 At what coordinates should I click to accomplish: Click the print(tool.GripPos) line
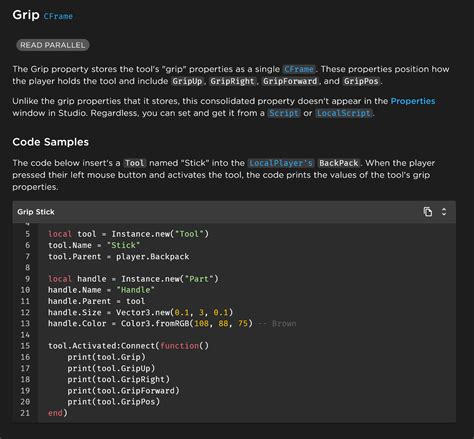coord(114,402)
